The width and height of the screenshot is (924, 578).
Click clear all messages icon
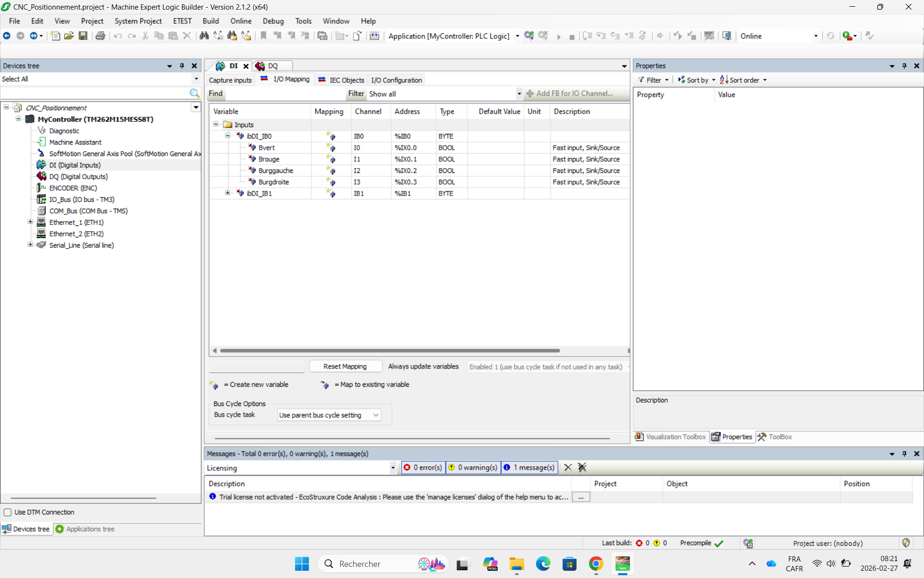(582, 467)
